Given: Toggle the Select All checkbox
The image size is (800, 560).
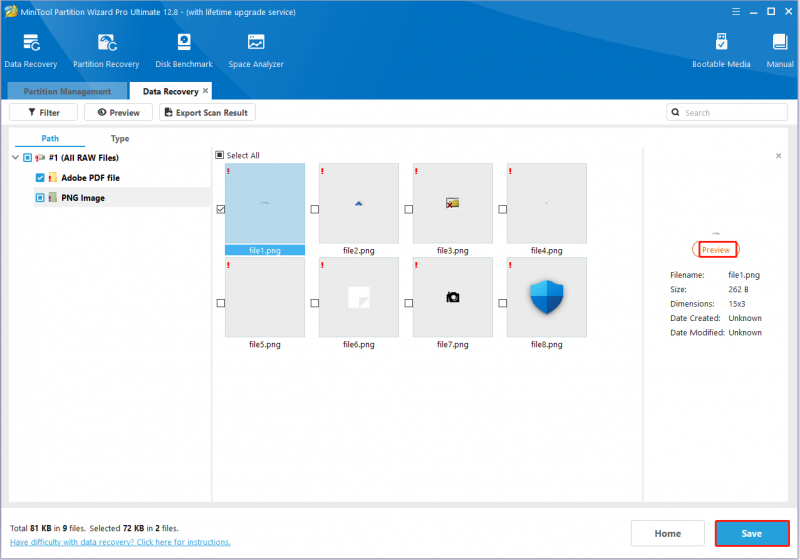Looking at the screenshot, I should [219, 155].
